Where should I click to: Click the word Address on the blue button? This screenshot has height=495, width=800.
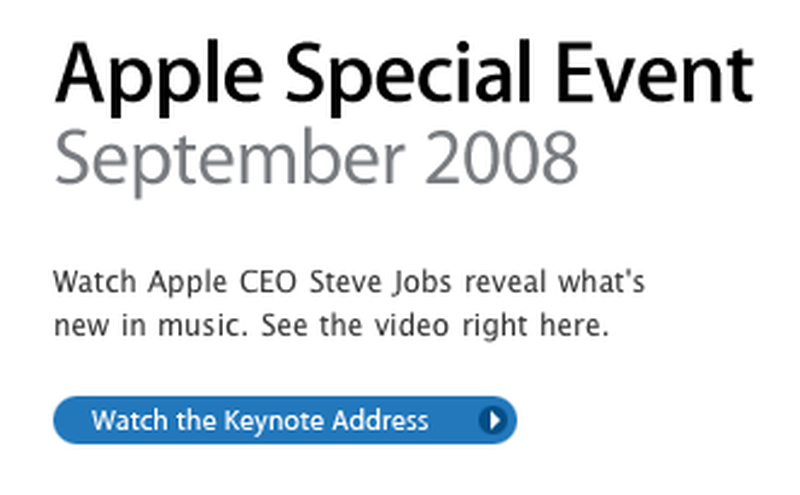(380, 420)
